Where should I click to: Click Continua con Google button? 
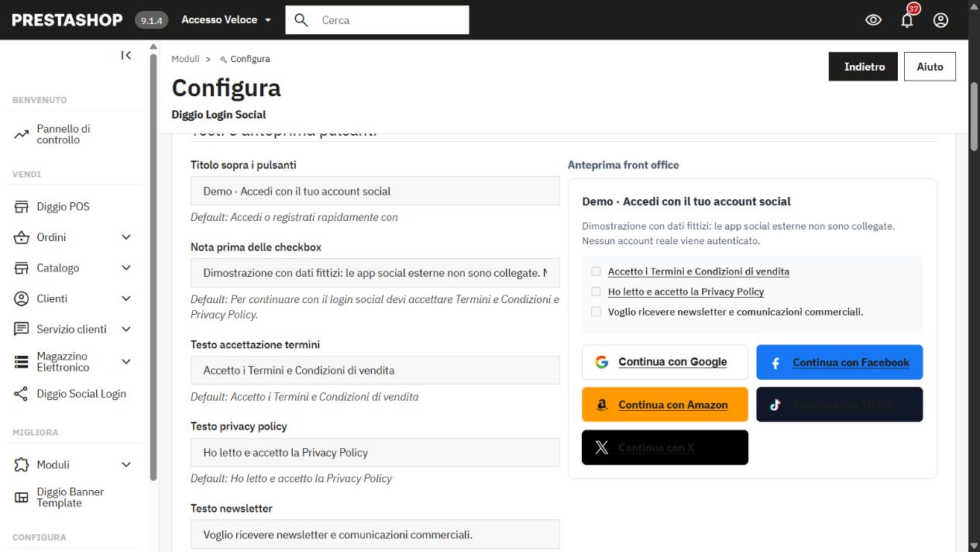[x=665, y=362]
